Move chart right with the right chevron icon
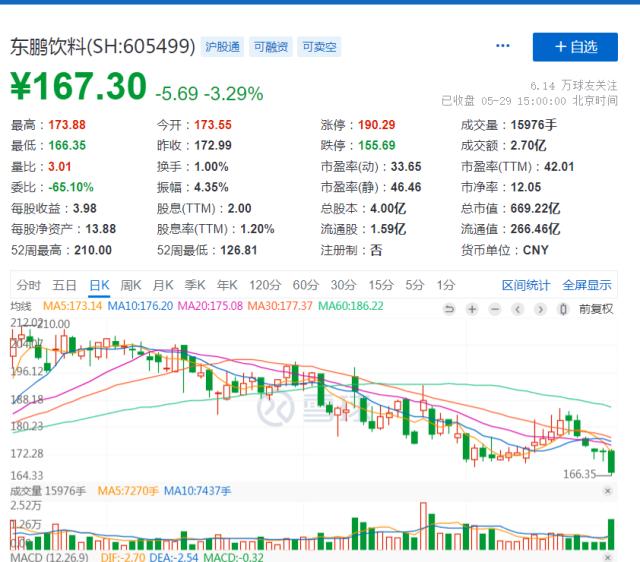 point(540,309)
